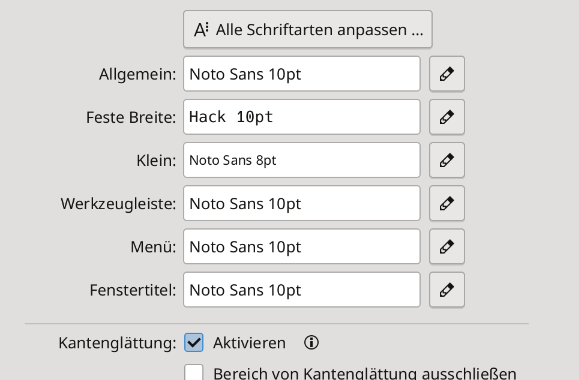Focus the Werkzeugleiste font text field
The image size is (579, 380).
[302, 203]
